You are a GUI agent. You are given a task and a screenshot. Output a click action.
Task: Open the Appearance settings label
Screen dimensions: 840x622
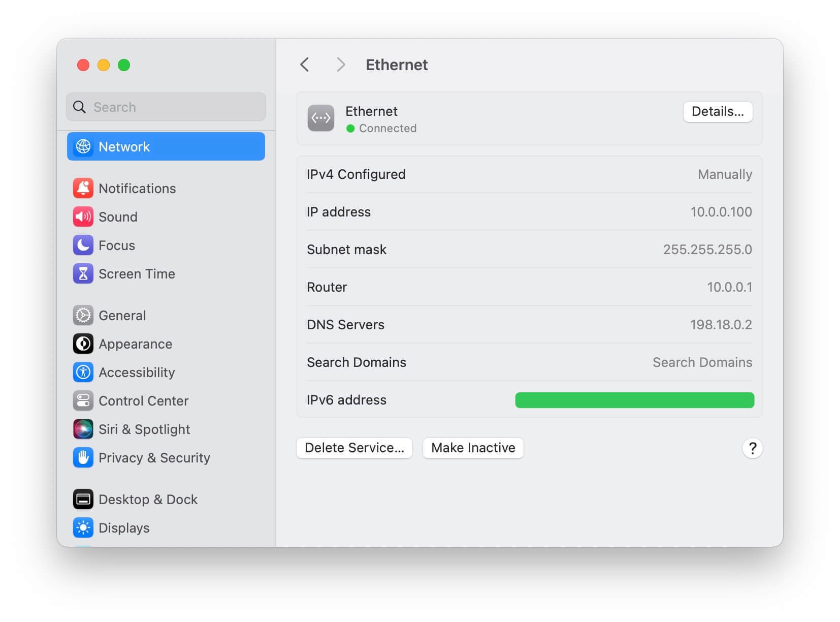[x=135, y=344]
